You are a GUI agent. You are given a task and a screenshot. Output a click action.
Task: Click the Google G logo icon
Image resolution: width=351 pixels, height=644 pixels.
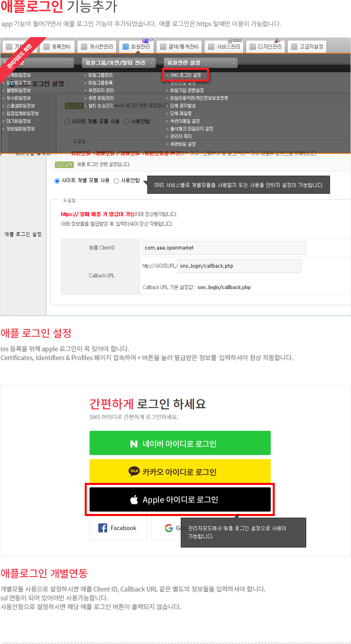[169, 528]
